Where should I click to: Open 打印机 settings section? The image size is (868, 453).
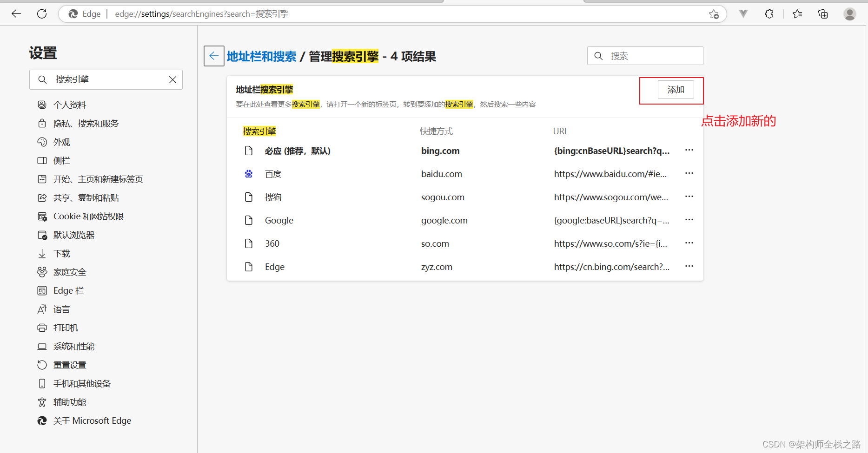[x=66, y=328]
